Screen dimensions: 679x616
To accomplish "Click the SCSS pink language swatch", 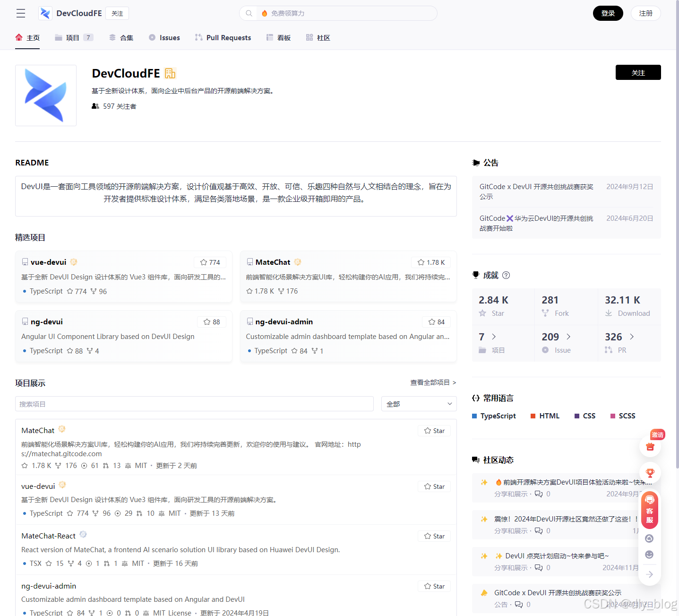I will pyautogui.click(x=613, y=416).
